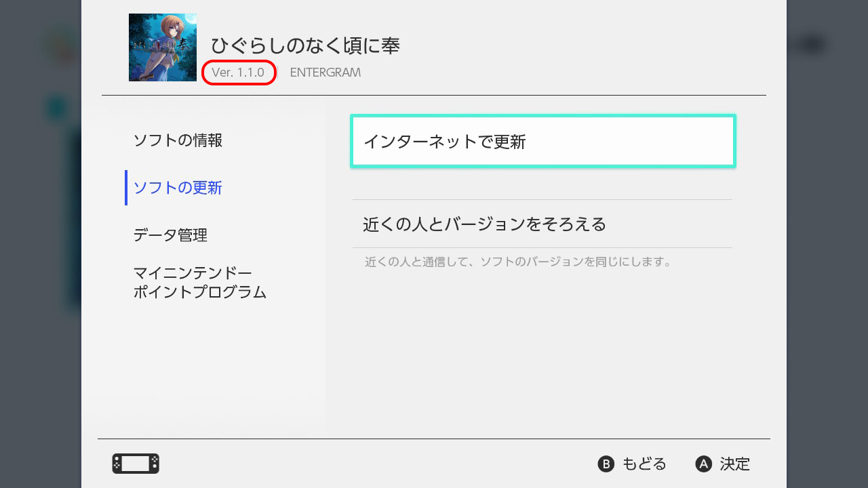Click the Joy-Con controller icon
Viewport: 868px width, 488px height.
pos(136,464)
